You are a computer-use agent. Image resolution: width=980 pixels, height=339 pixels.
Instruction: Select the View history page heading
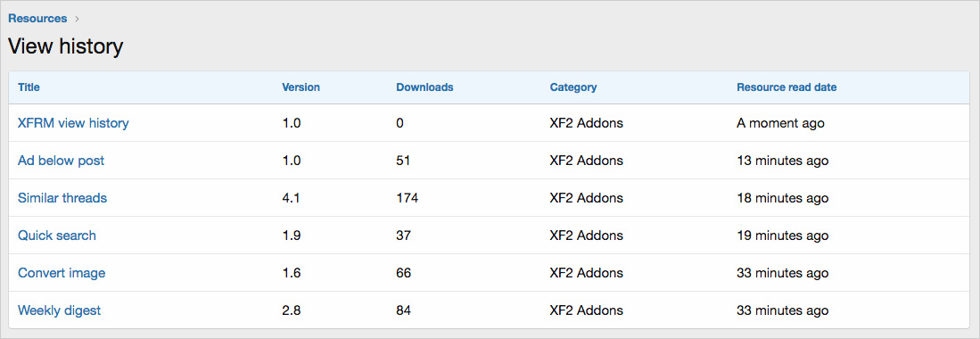point(66,47)
